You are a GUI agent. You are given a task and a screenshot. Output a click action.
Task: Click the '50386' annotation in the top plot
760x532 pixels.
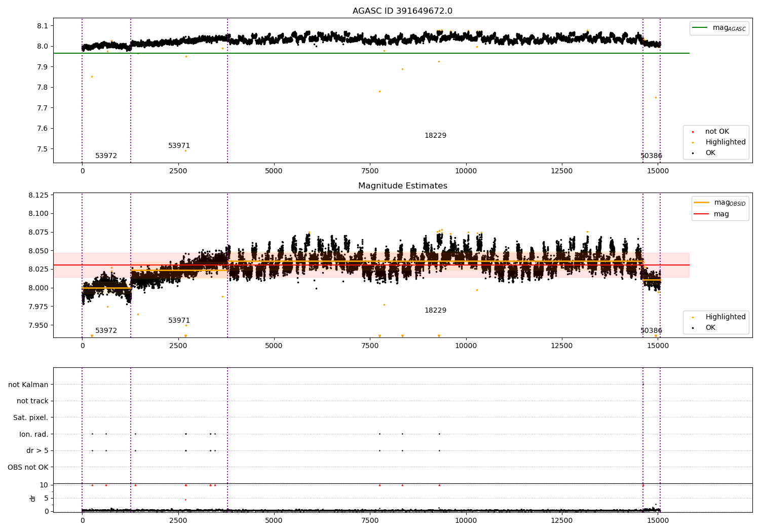pyautogui.click(x=651, y=156)
